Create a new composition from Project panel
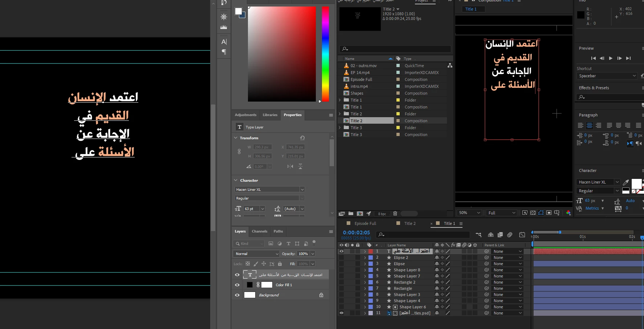Image resolution: width=644 pixels, height=329 pixels. [x=360, y=214]
